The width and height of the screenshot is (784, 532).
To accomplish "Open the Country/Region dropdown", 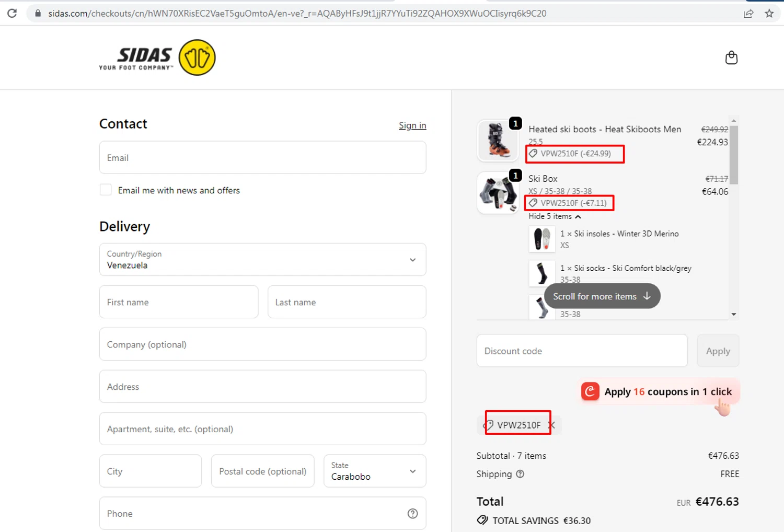I will 262,259.
